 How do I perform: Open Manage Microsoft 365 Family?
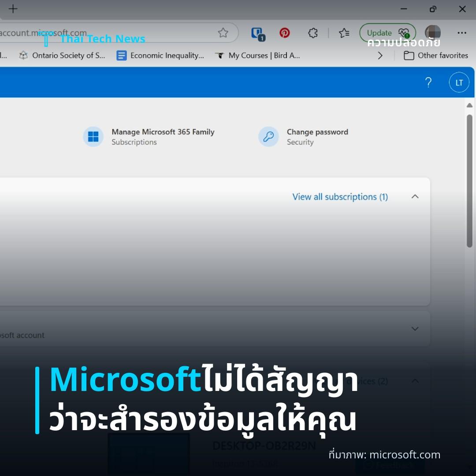(x=163, y=132)
